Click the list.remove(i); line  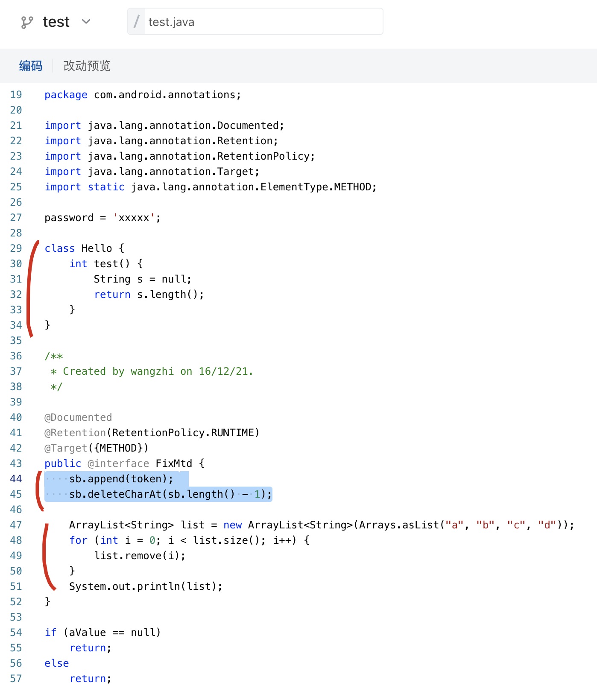click(x=140, y=556)
